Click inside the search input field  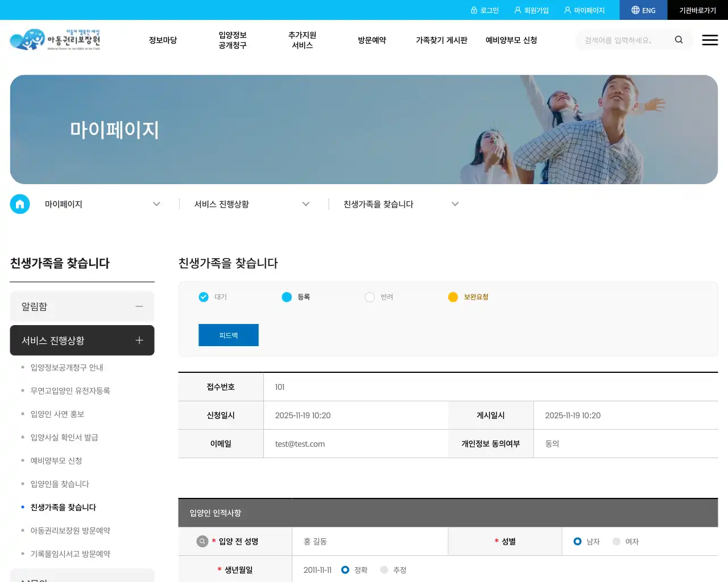point(620,40)
